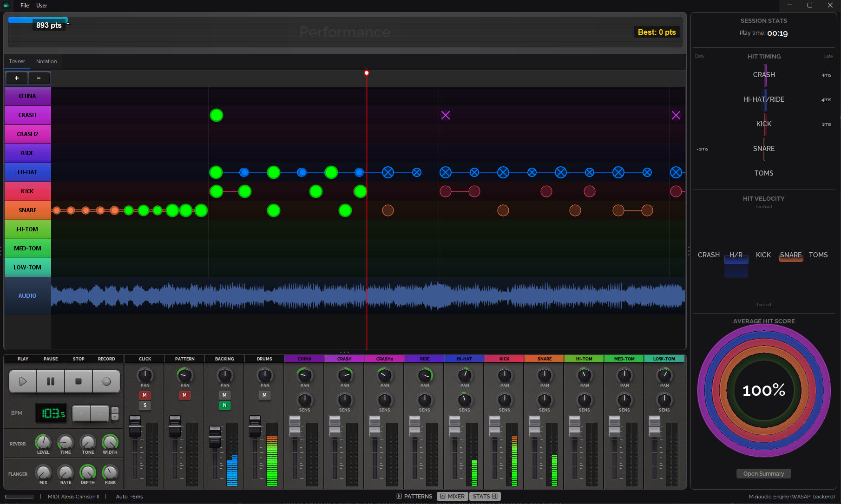841x504 pixels.
Task: Toggle the green N button on Backing channel
Action: 225,405
